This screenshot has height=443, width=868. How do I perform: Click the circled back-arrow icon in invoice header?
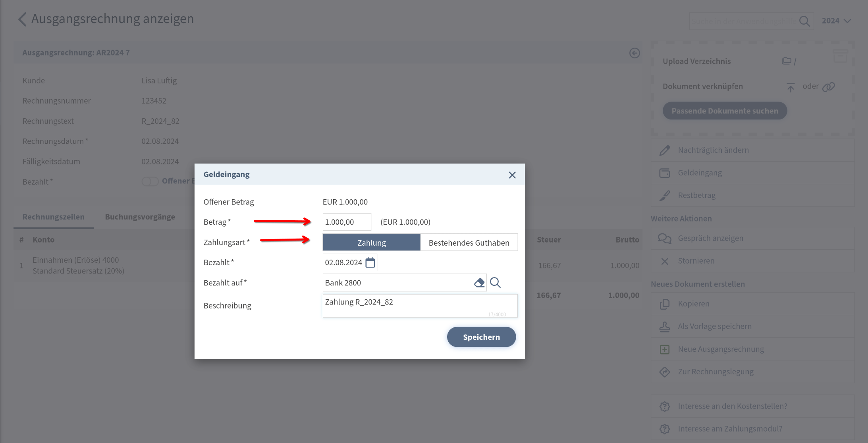click(635, 53)
